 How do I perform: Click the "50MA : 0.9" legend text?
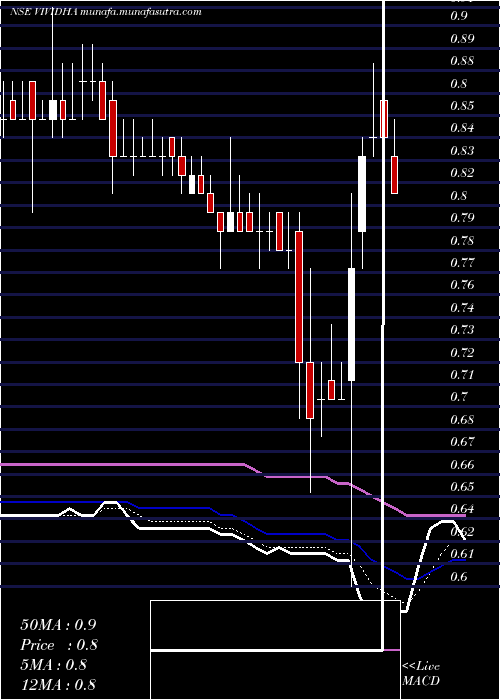tap(58, 625)
